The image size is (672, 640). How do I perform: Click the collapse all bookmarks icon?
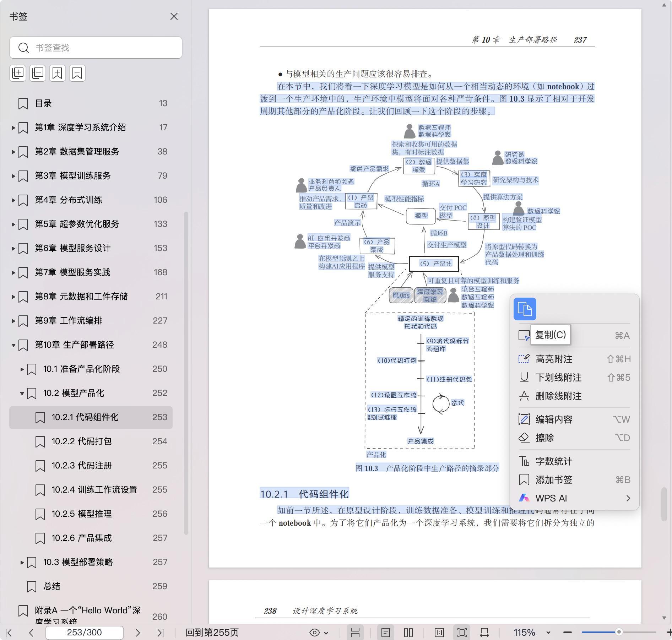click(x=38, y=73)
